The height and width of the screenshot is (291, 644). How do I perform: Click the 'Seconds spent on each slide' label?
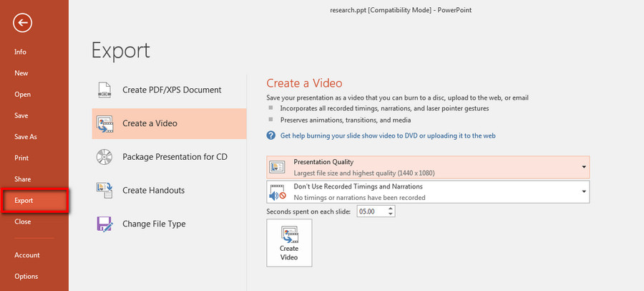[308, 211]
